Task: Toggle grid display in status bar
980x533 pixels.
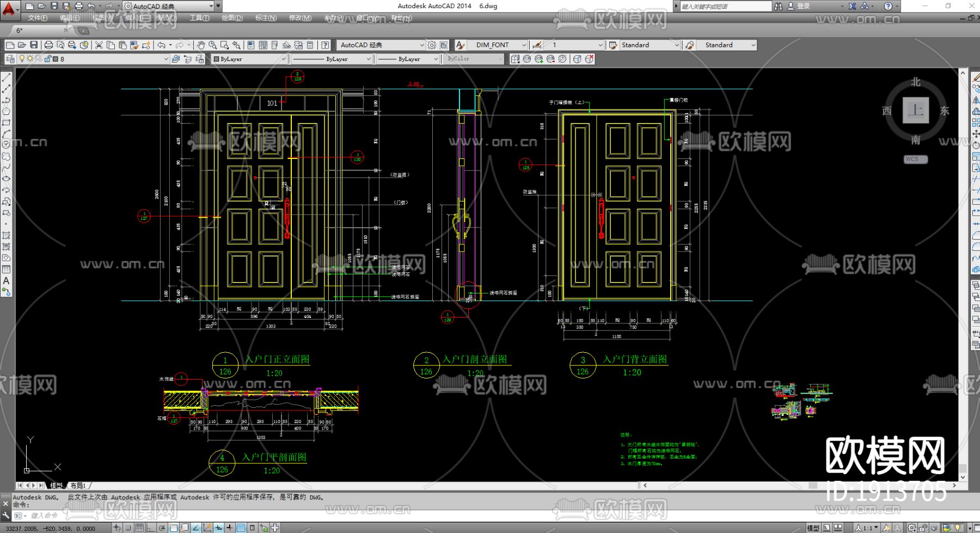Action: (x=139, y=528)
